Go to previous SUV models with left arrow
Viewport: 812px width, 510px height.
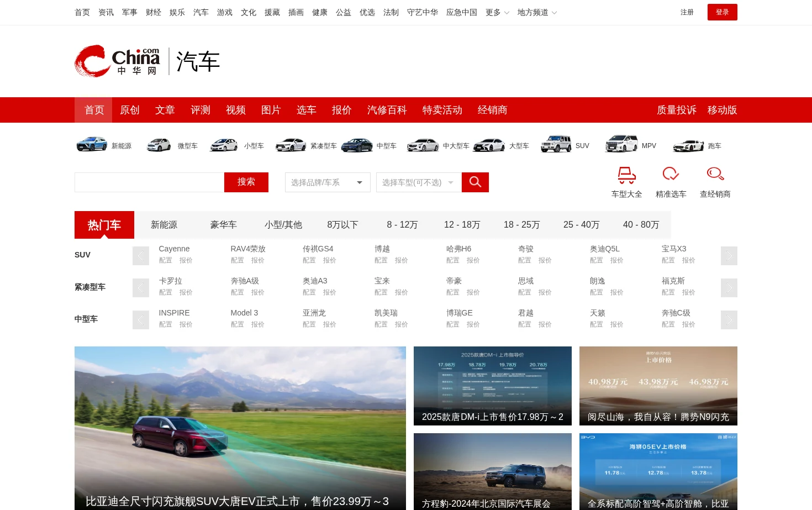pos(141,256)
